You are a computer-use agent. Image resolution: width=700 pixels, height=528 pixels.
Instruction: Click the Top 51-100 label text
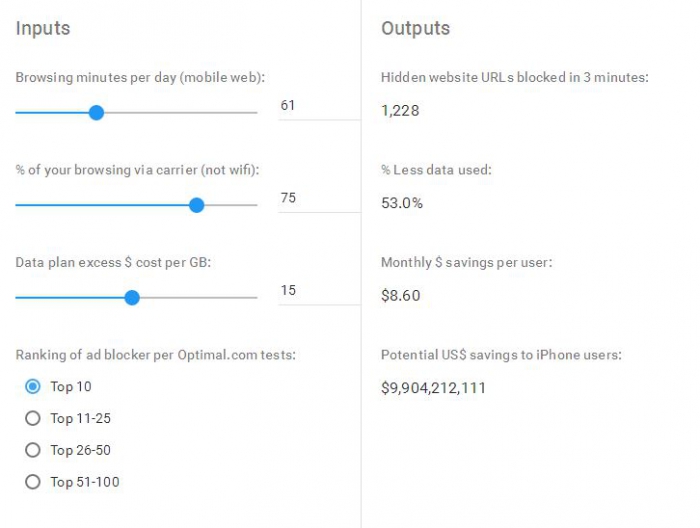[x=85, y=482]
